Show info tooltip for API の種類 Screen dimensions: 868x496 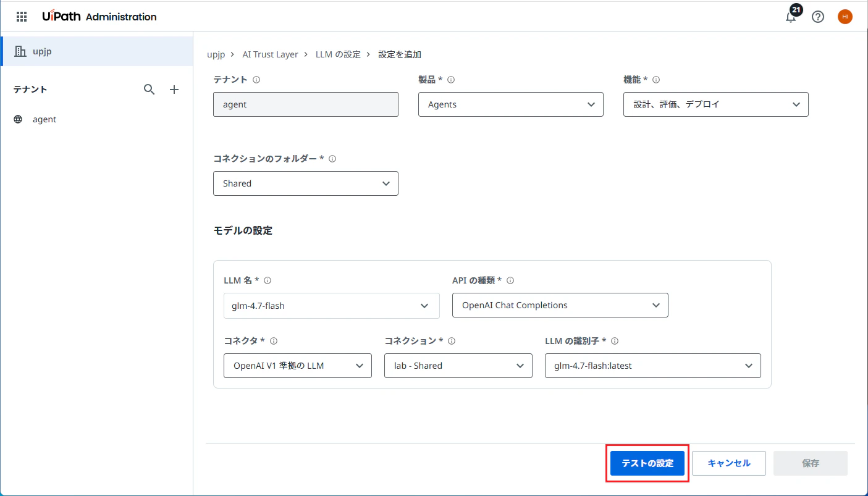(510, 280)
